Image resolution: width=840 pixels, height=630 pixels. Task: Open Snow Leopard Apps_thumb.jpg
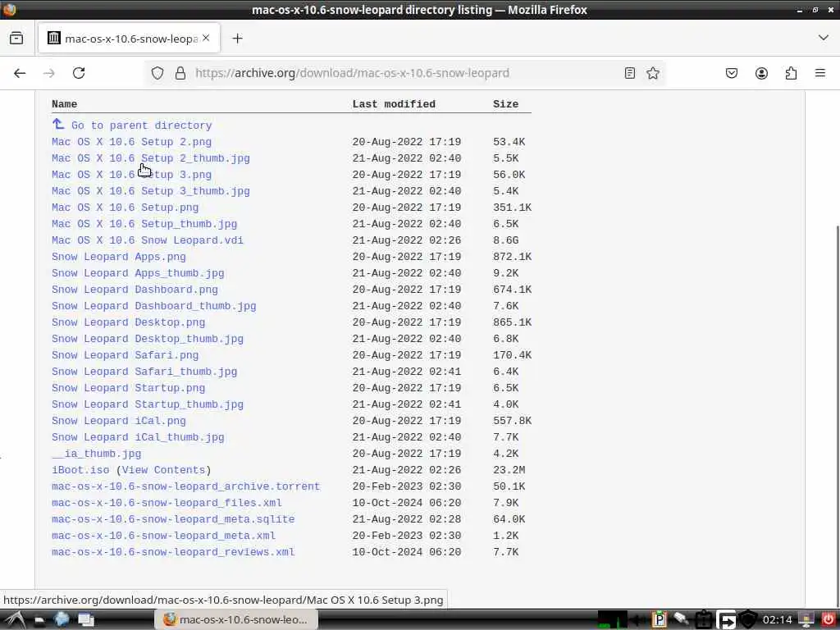pos(138,273)
